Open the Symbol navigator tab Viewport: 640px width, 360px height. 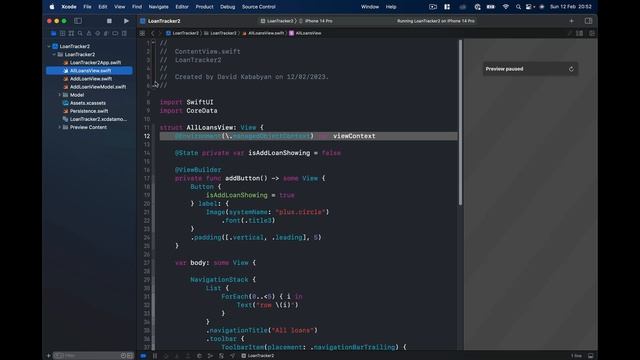coord(71,33)
